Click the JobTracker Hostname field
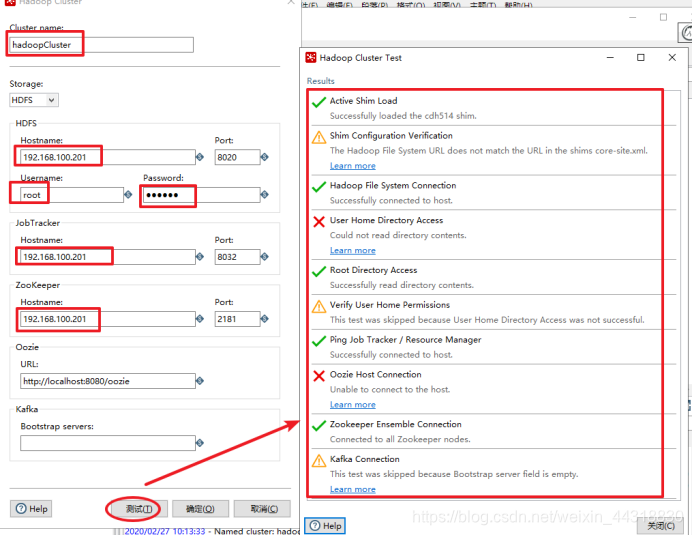Viewport: 693px width, 535px height. coord(108,257)
